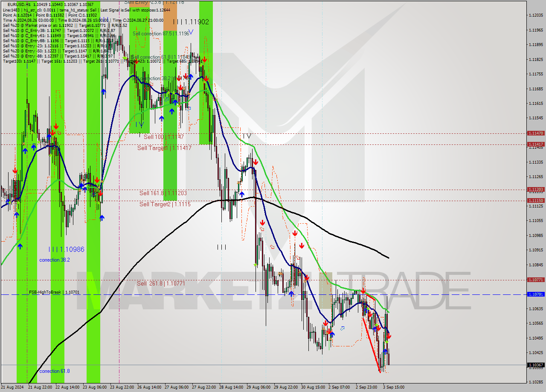Click the 1.10771 price tag on the axis
Screen dimensions: 546x392
pos(536,280)
